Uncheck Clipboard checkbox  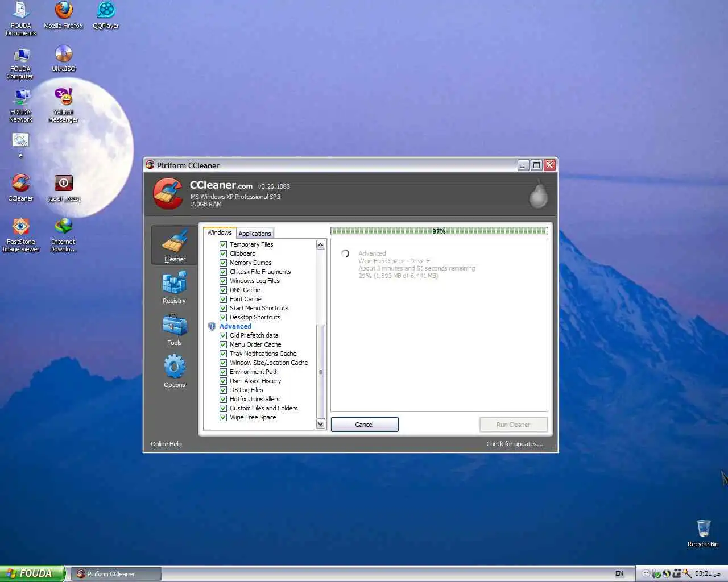click(224, 253)
